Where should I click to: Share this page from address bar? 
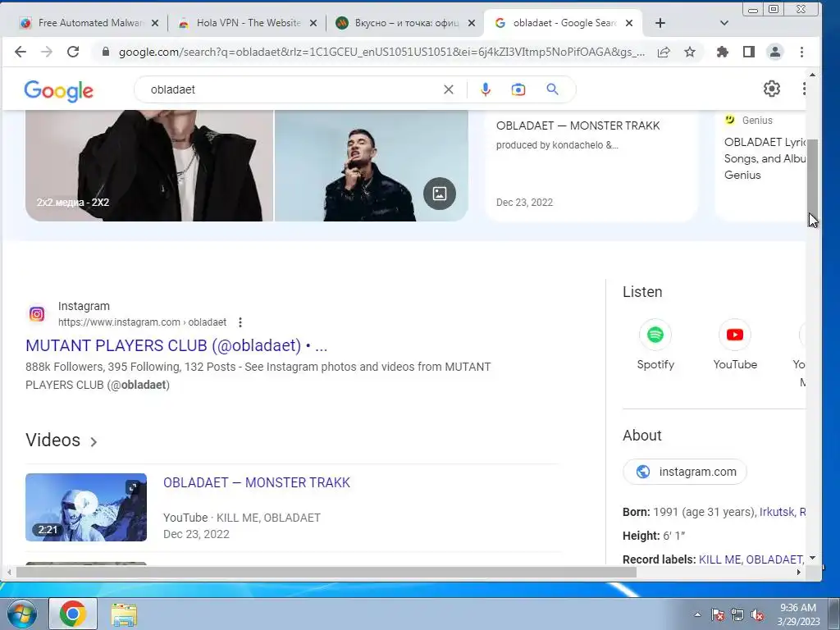663,52
